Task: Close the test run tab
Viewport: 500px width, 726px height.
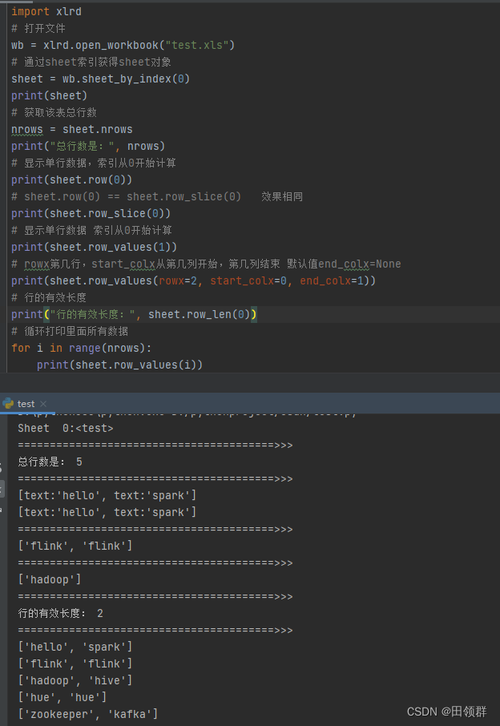Action: tap(43, 404)
